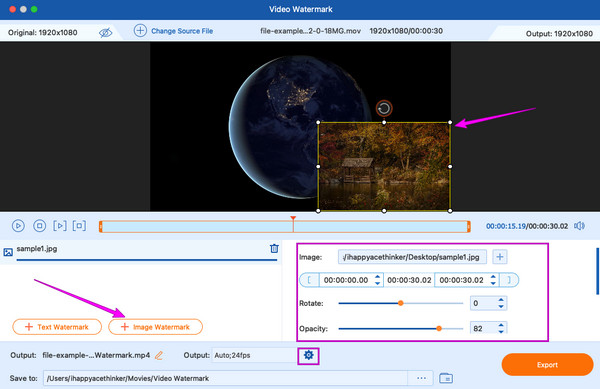The height and width of the screenshot is (389, 600).
Task: Click the Rotate slider handle
Action: 401,303
